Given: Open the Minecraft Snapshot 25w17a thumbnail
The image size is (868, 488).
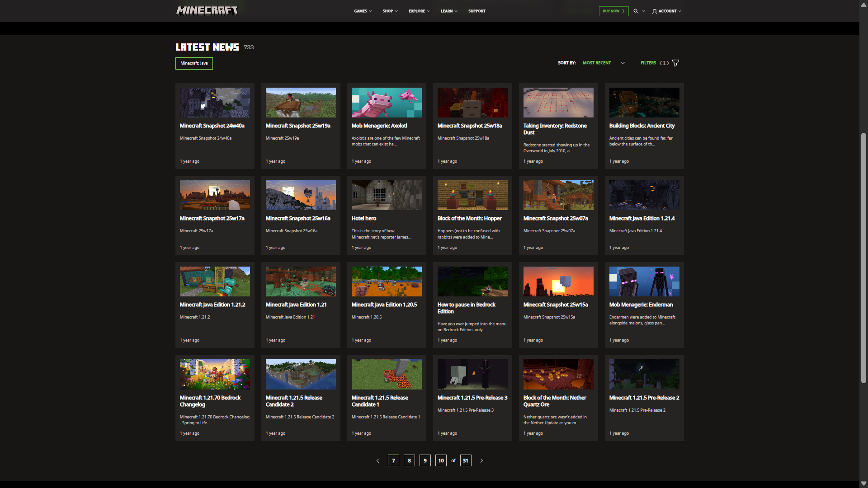Looking at the screenshot, I should [215, 195].
